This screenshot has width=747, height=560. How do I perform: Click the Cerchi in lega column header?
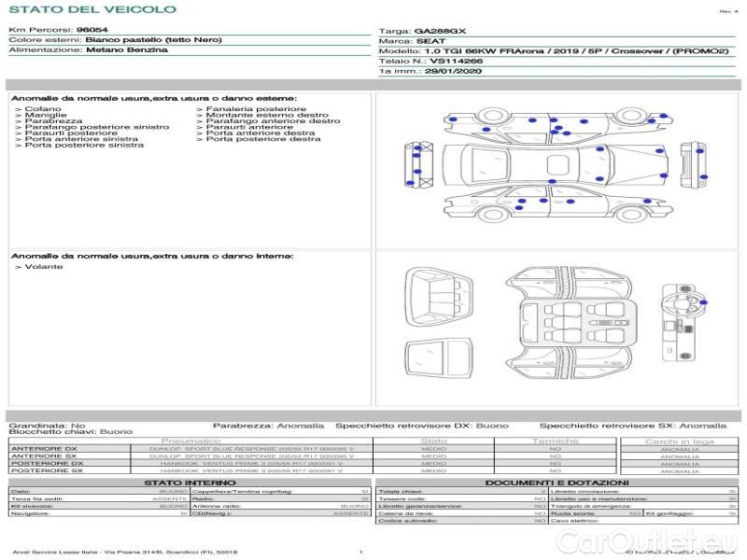679,441
